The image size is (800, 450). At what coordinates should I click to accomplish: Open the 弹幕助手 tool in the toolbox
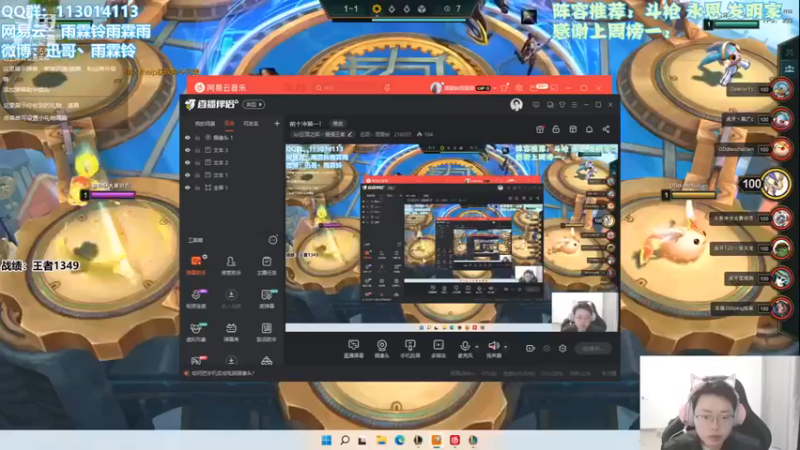click(x=196, y=265)
